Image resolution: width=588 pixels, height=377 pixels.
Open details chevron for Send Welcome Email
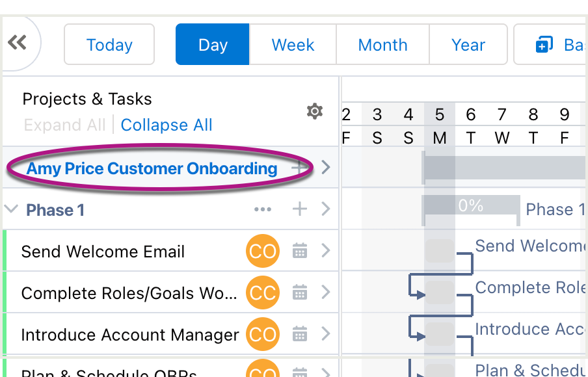326,250
